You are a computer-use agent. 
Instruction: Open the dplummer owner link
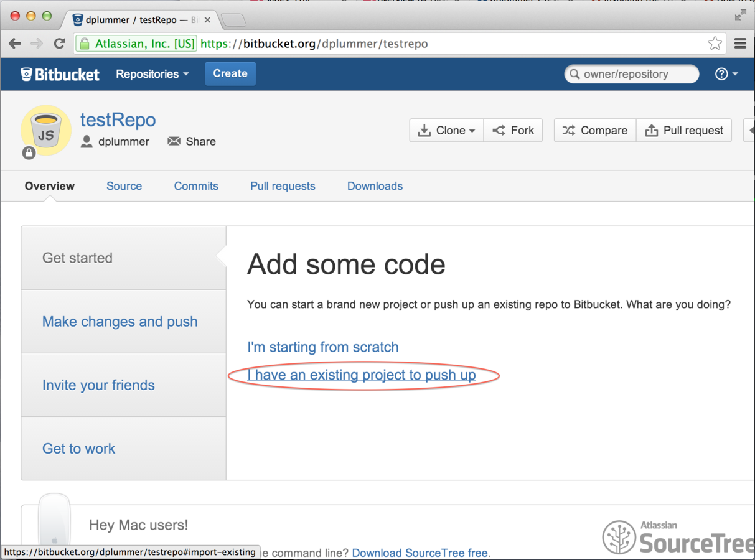pyautogui.click(x=124, y=142)
